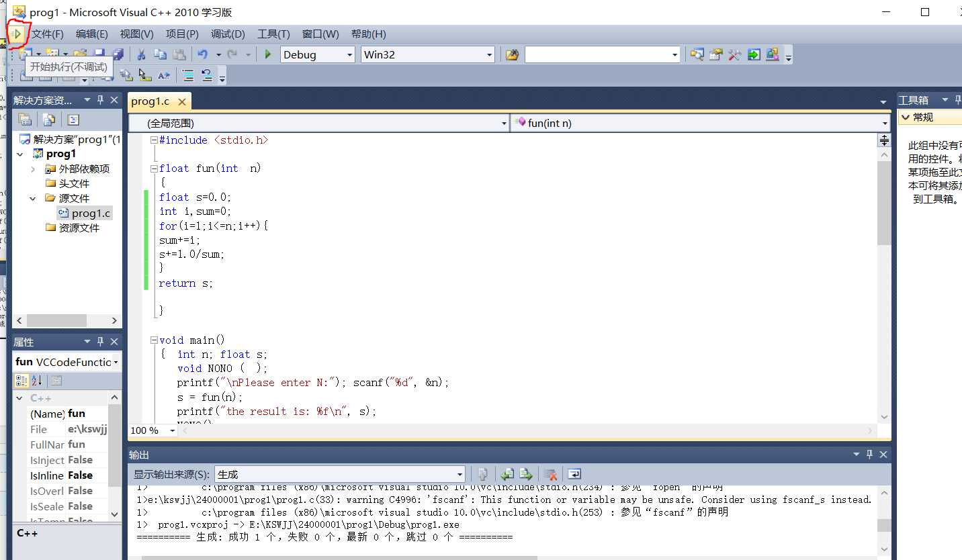The image size is (962, 560).
Task: Collapse the 常规 toolbox section
Action: point(905,118)
